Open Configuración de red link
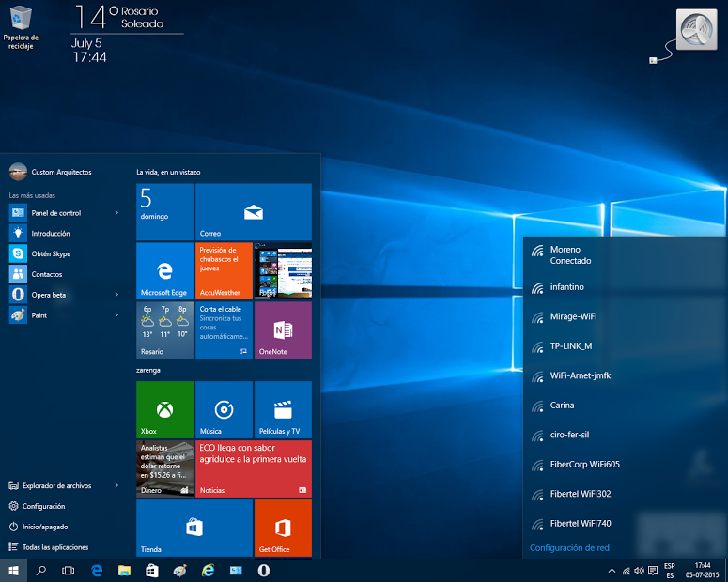Screen dimensions: 728x582 point(569,548)
